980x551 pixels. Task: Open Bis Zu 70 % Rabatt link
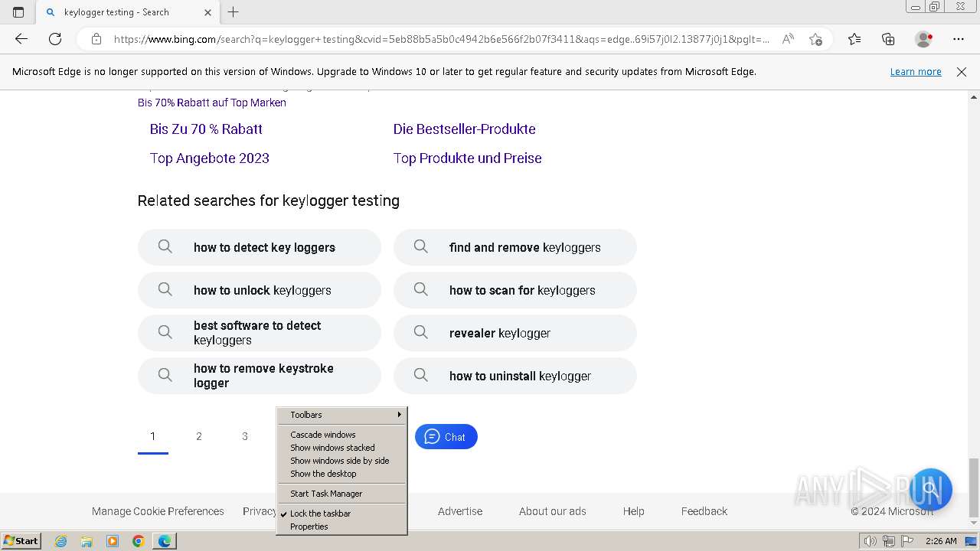click(206, 129)
